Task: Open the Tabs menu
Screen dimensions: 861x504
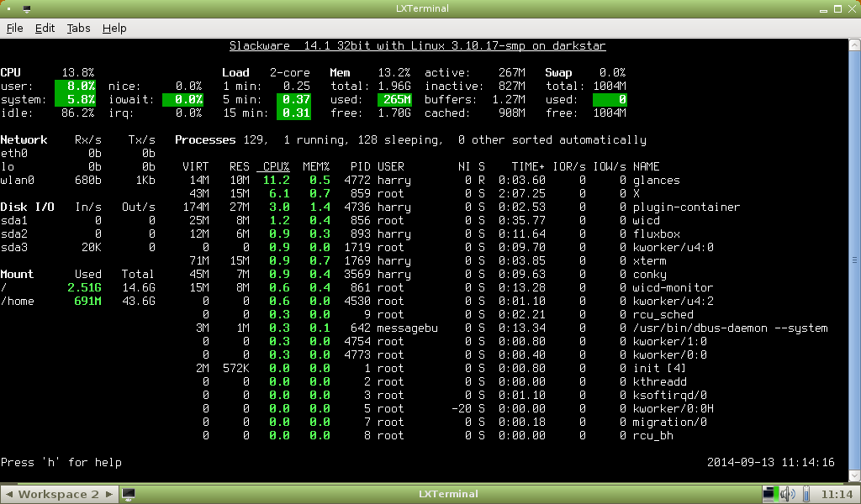Action: point(78,28)
